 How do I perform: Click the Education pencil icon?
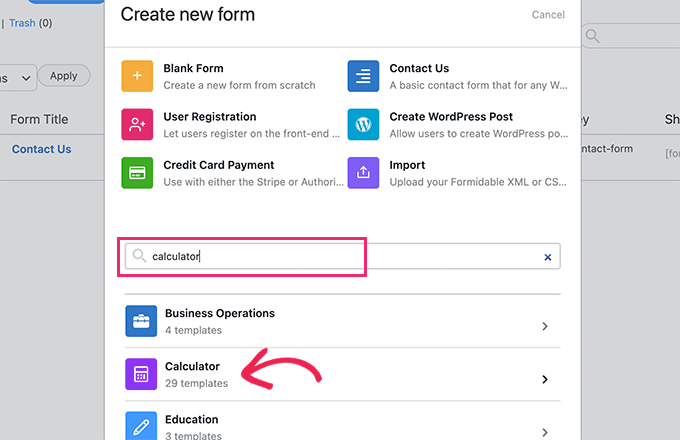tap(141, 426)
